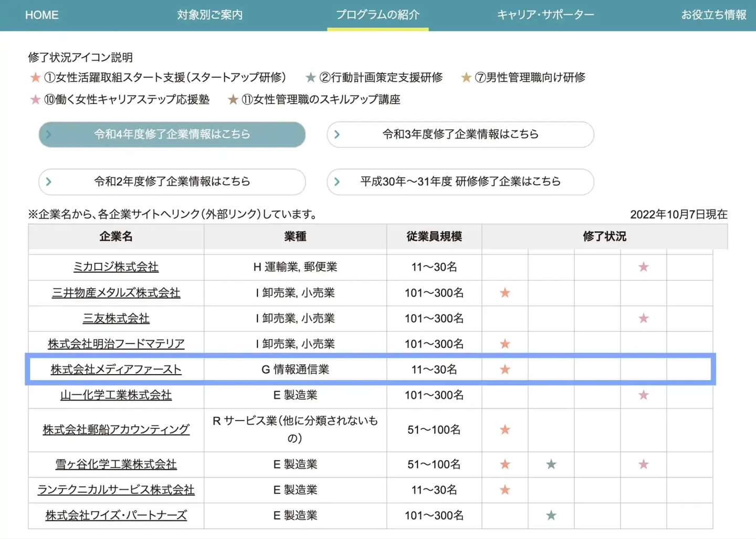
Task: Open 株式会社メディアファースト company link
Action: click(116, 369)
